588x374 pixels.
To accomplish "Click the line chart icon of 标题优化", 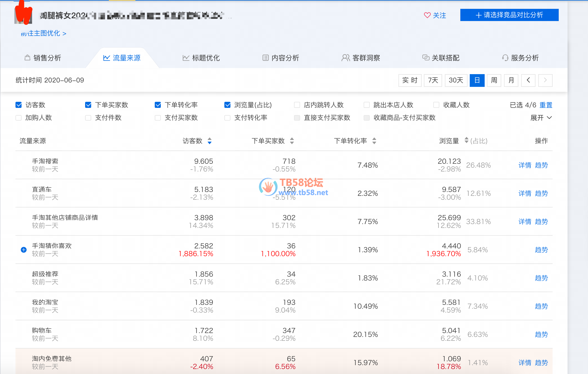I will click(x=186, y=58).
